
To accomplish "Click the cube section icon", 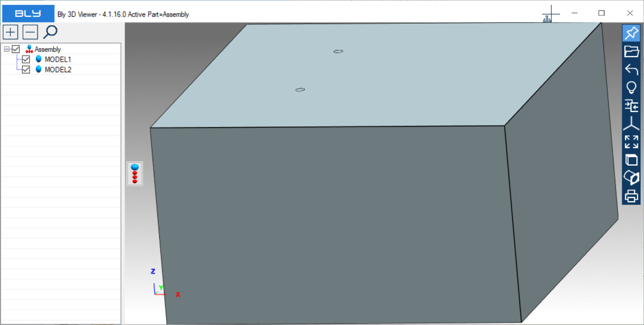I will click(631, 178).
